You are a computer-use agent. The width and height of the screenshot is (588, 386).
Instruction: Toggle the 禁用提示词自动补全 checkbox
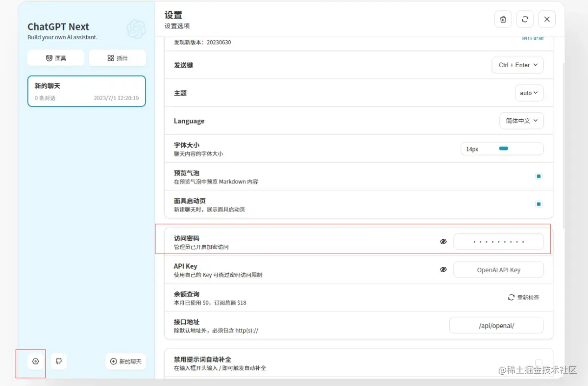click(x=539, y=363)
